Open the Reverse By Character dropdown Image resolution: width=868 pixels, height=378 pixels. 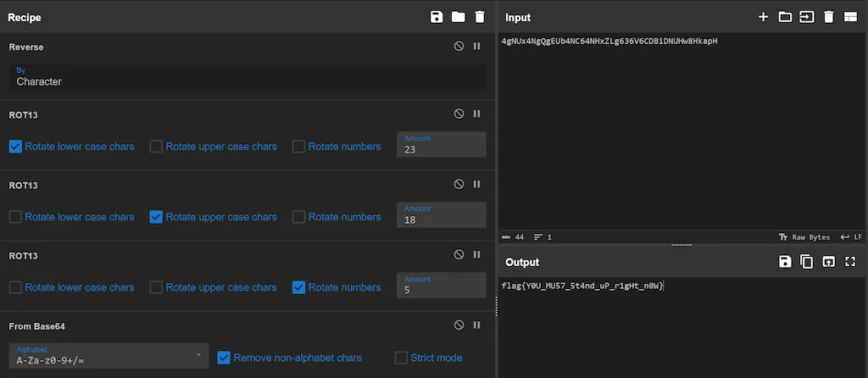pos(248,77)
